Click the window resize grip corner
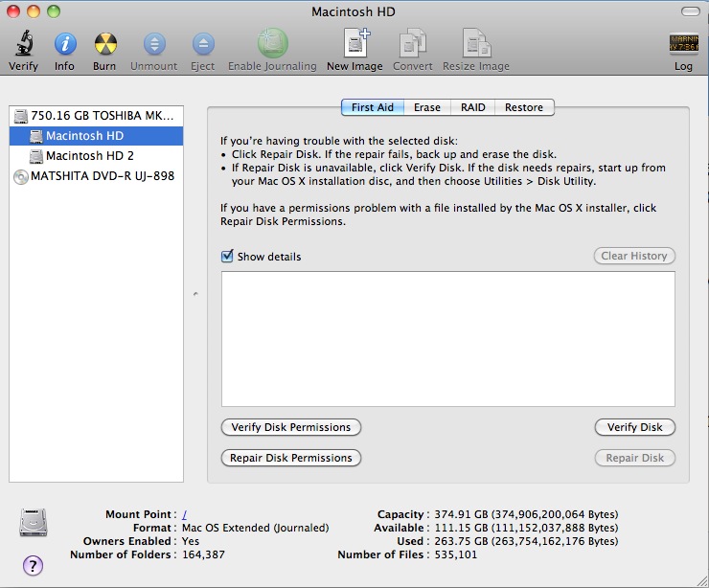 [702, 581]
